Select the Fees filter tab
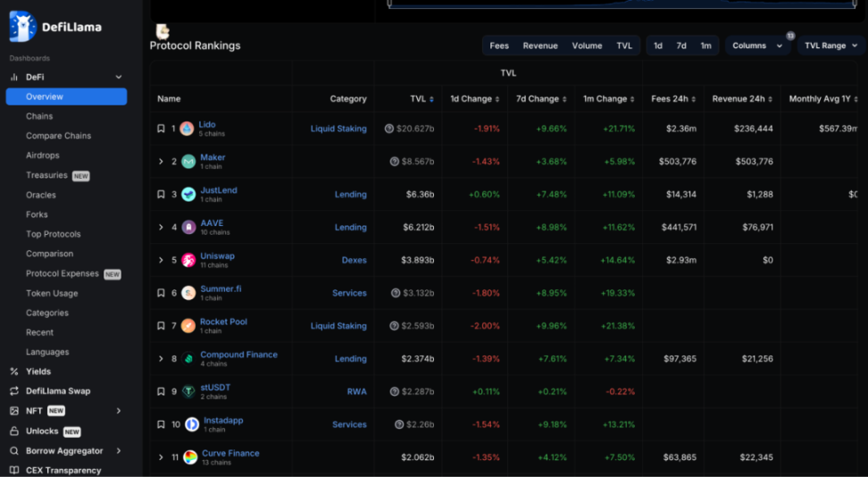The width and height of the screenshot is (868, 477). [499, 46]
